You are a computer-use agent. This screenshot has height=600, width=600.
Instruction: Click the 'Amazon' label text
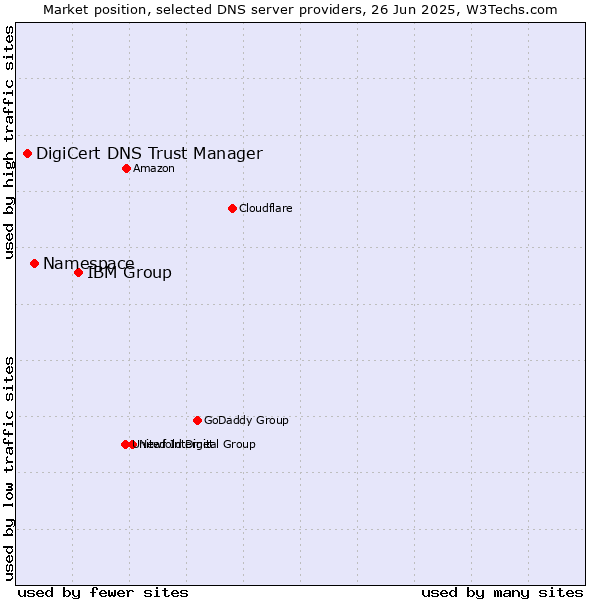click(154, 168)
